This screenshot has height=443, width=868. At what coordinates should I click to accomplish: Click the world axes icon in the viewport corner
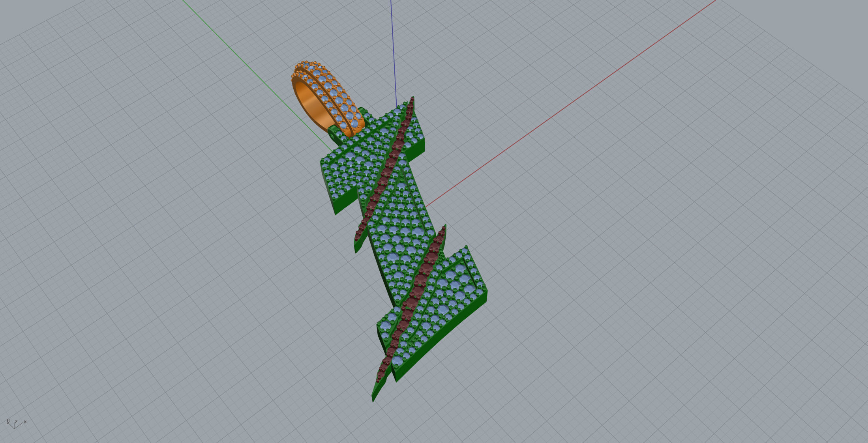pos(16,423)
